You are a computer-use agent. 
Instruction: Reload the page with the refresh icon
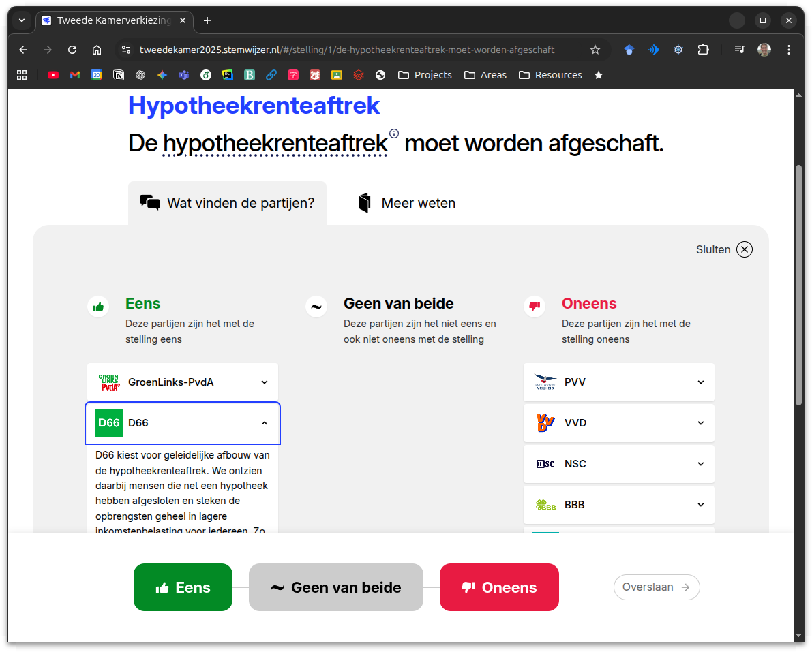(72, 50)
